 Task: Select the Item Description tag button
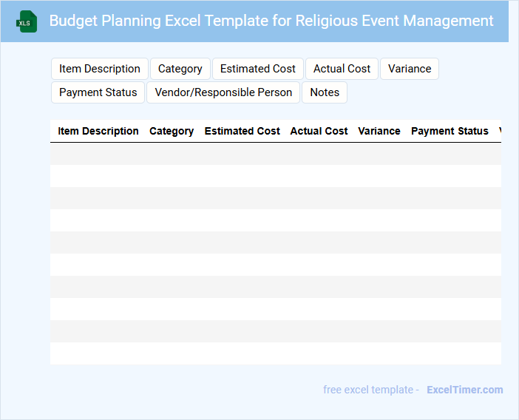100,69
